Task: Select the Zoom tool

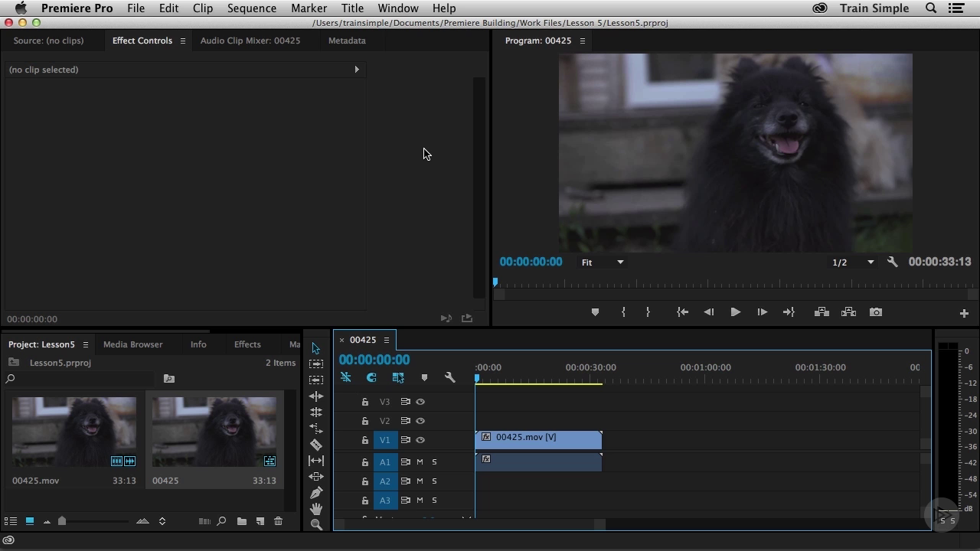Action: pyautogui.click(x=315, y=524)
